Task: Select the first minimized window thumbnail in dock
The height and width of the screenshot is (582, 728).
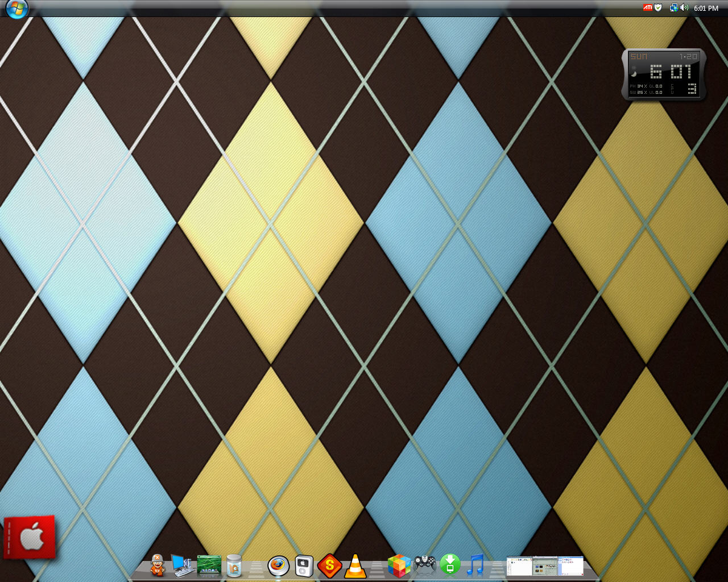Action: (x=519, y=566)
